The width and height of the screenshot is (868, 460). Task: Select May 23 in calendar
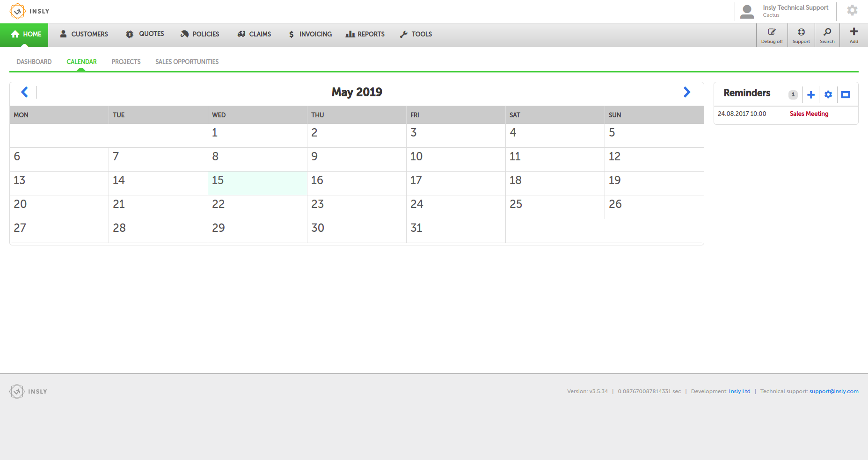357,207
